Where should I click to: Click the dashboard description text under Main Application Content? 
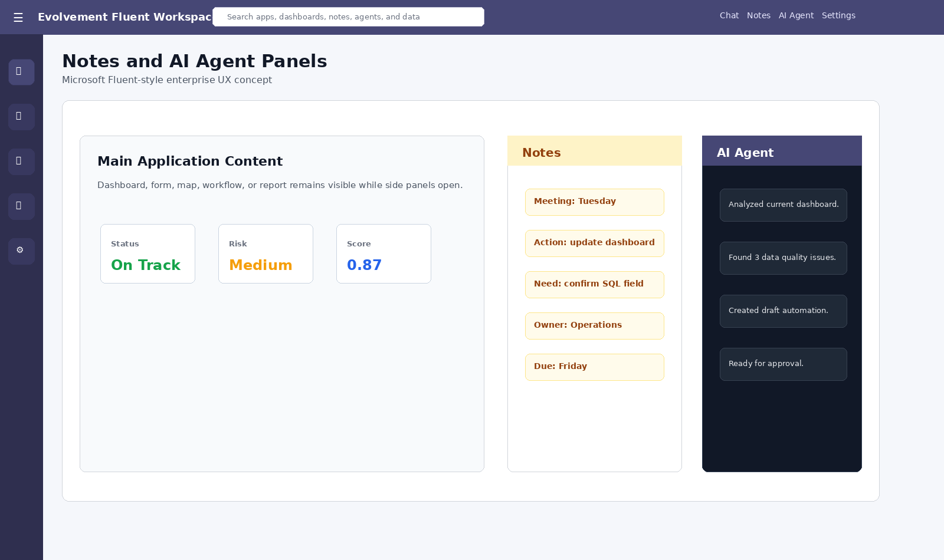[x=280, y=185]
